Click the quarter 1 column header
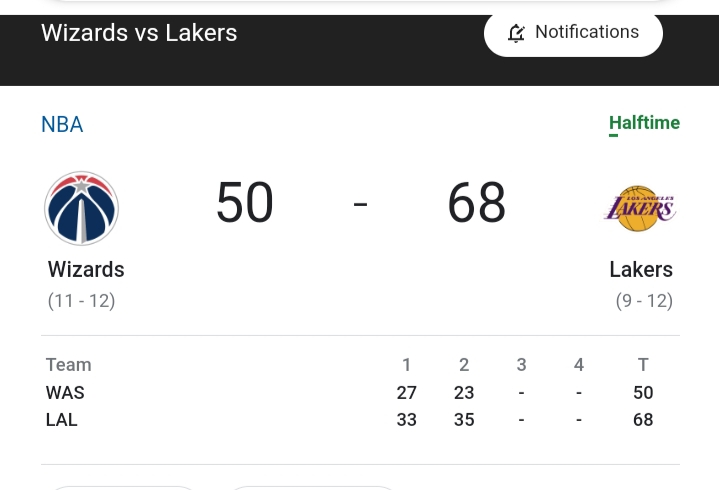Image resolution: width=719 pixels, height=490 pixels. coord(406,365)
